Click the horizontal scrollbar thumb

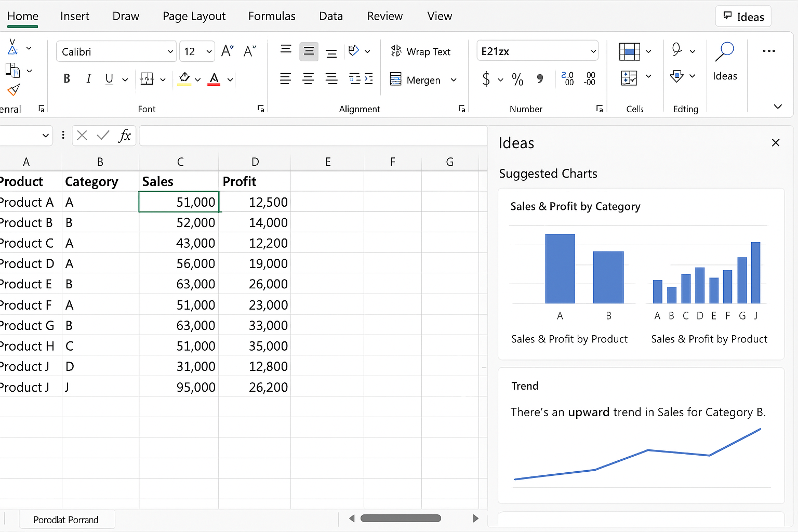[x=401, y=518]
